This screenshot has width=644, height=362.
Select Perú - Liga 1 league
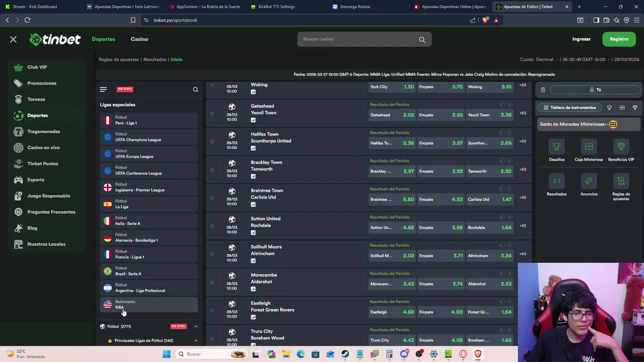148,120
